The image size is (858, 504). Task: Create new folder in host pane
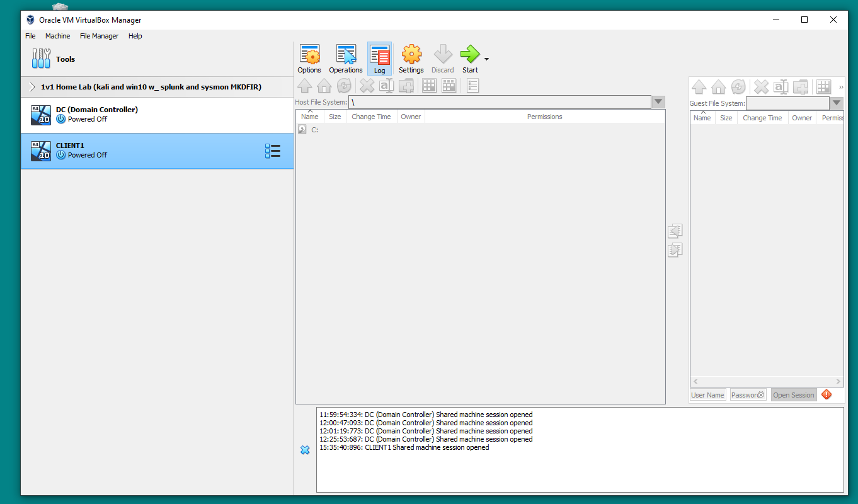[x=406, y=86]
